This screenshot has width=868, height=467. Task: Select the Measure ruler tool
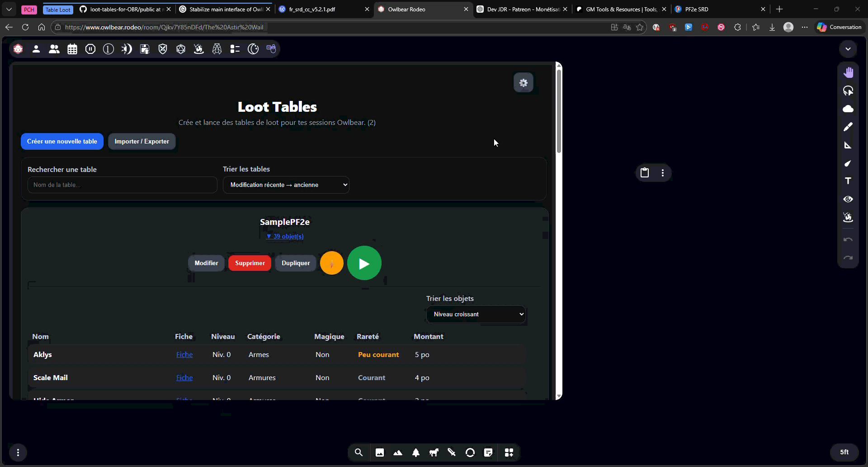(848, 145)
